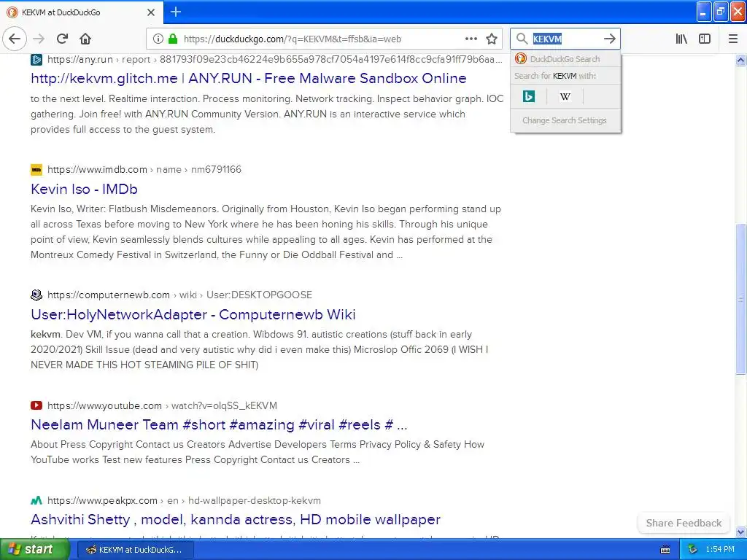Click the 1:54 PM clock
747x560 pixels.
coord(720,550)
